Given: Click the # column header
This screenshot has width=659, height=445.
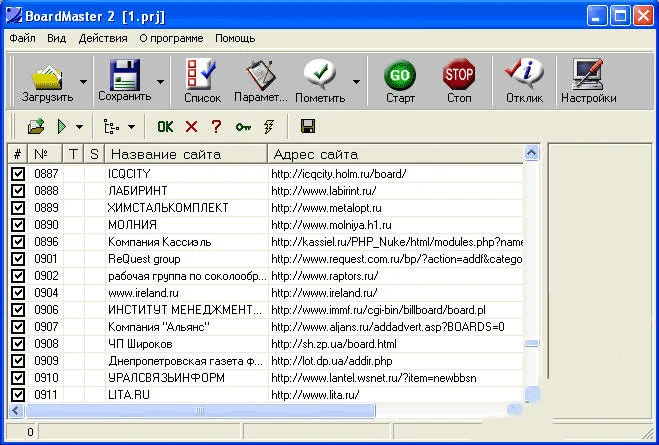Looking at the screenshot, I should click(x=17, y=154).
